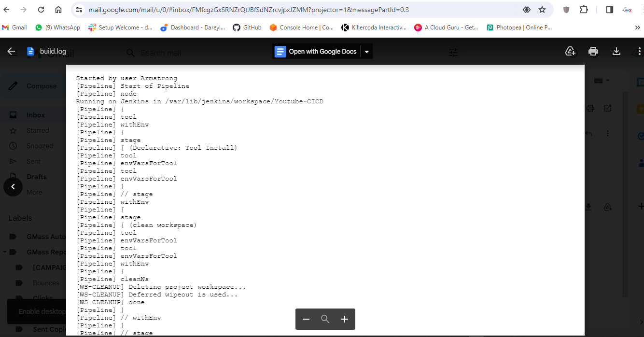Open the GitHub bookmark

click(247, 28)
